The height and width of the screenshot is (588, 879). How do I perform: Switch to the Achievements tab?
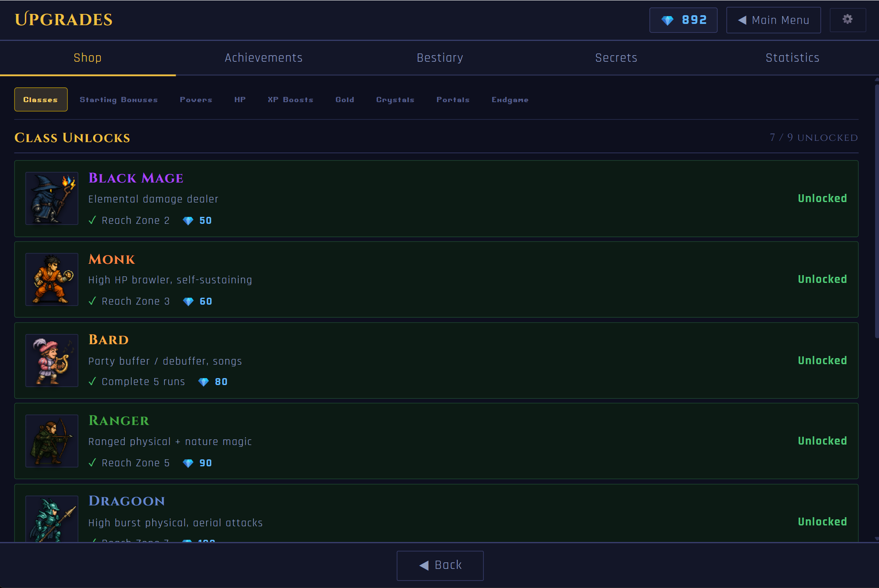[x=263, y=58]
